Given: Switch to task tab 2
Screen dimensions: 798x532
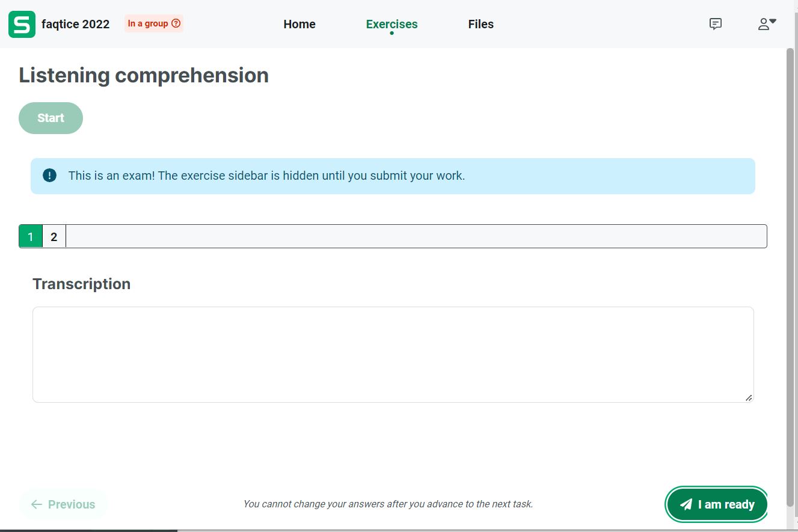Looking at the screenshot, I should 54,236.
